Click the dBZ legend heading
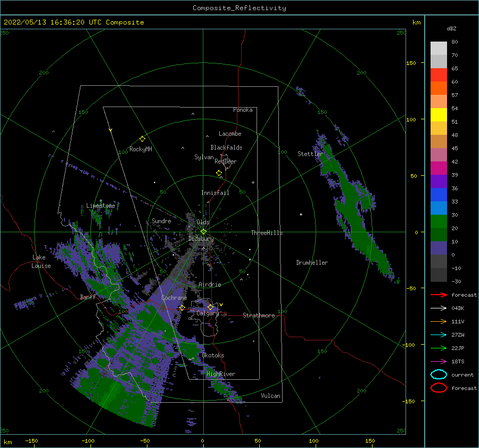The height and width of the screenshot is (448, 479). click(x=451, y=29)
